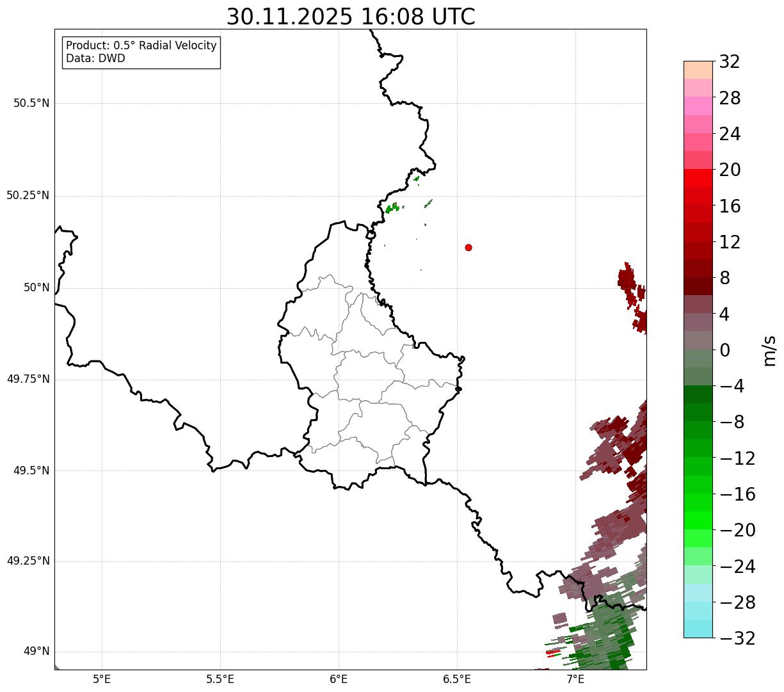Image resolution: width=784 pixels, height=692 pixels.
Task: Click the colorbar −28 tick label
Action: (x=737, y=602)
